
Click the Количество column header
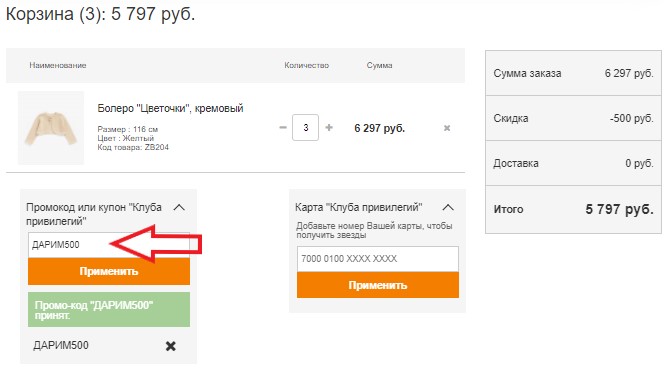coord(307,65)
